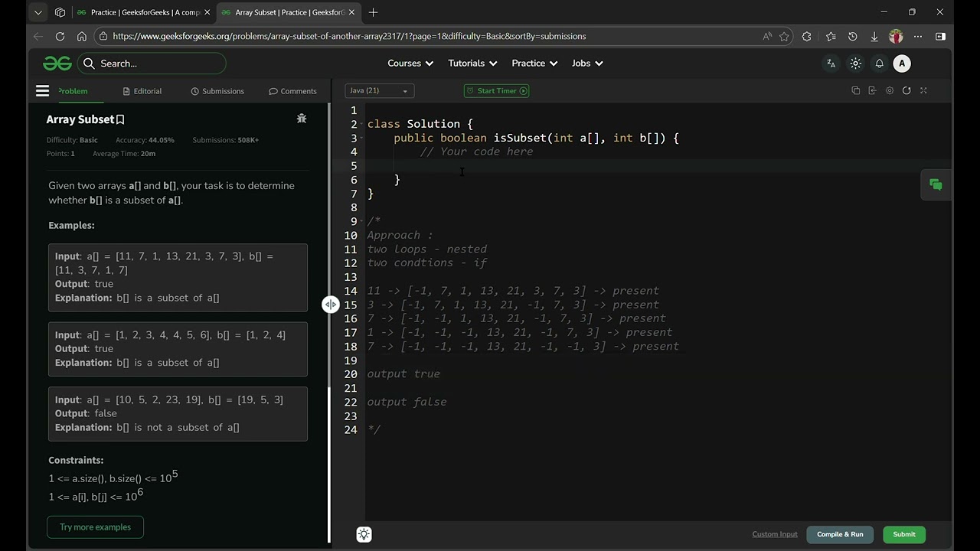Reload the browser page
Image resolution: width=980 pixels, height=551 pixels.
60,36
